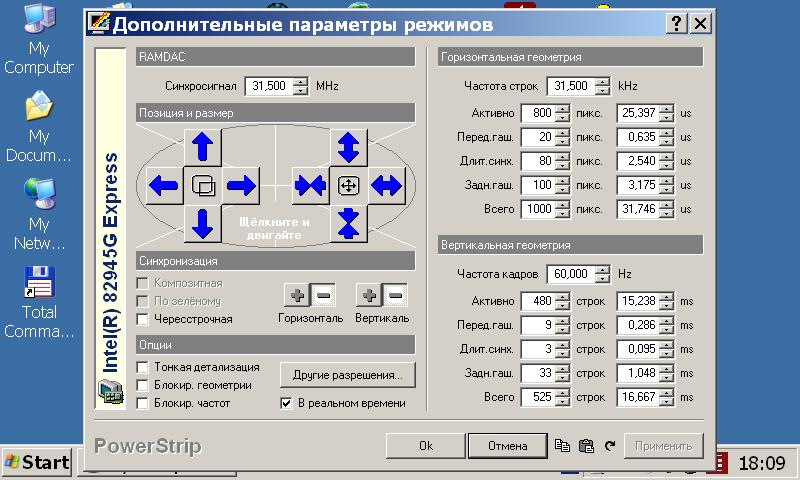Viewport: 800px width, 480px height.
Task: Click the blue down arrow to move the screen down
Action: 203,223
